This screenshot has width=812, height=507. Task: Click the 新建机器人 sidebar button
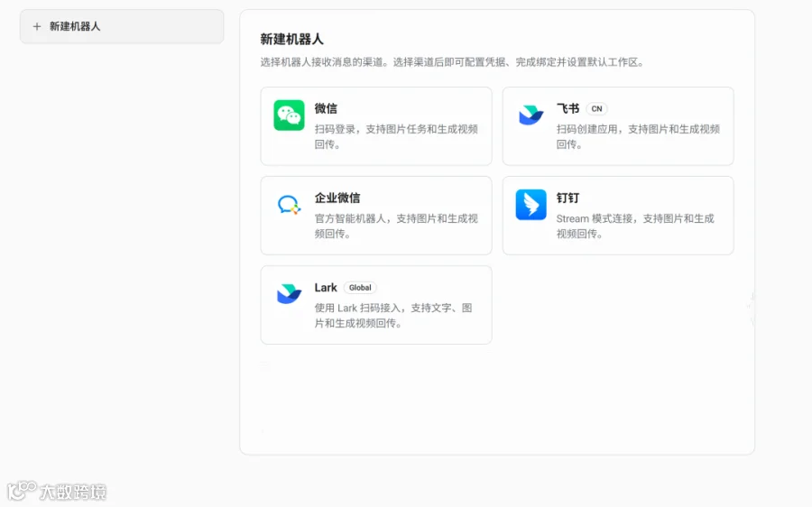(x=122, y=26)
